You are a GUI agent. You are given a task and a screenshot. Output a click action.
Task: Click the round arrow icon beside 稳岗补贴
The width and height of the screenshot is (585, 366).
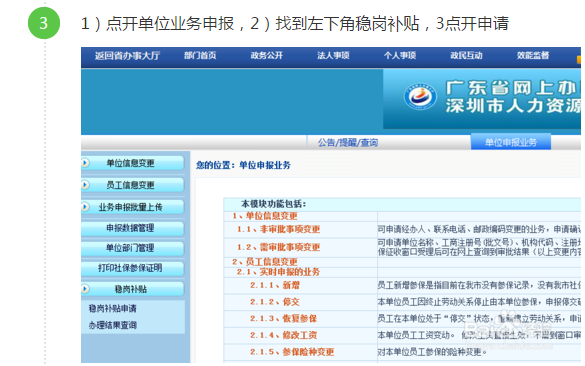coord(85,289)
